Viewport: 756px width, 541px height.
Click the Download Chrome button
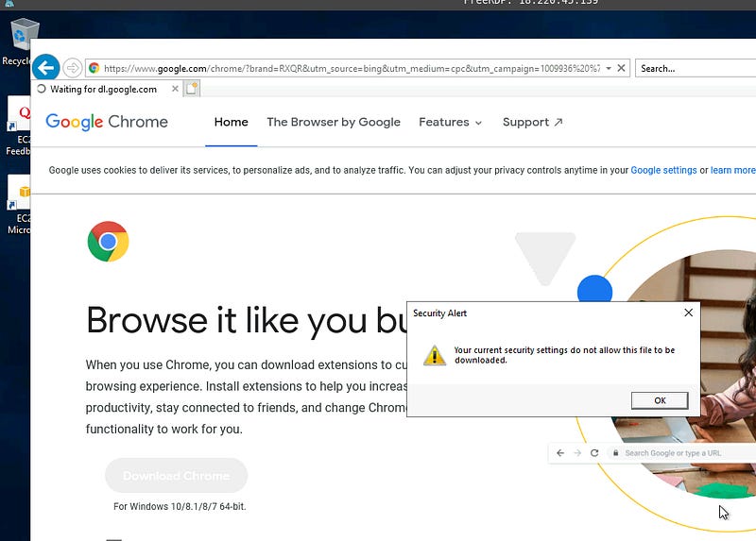(176, 476)
